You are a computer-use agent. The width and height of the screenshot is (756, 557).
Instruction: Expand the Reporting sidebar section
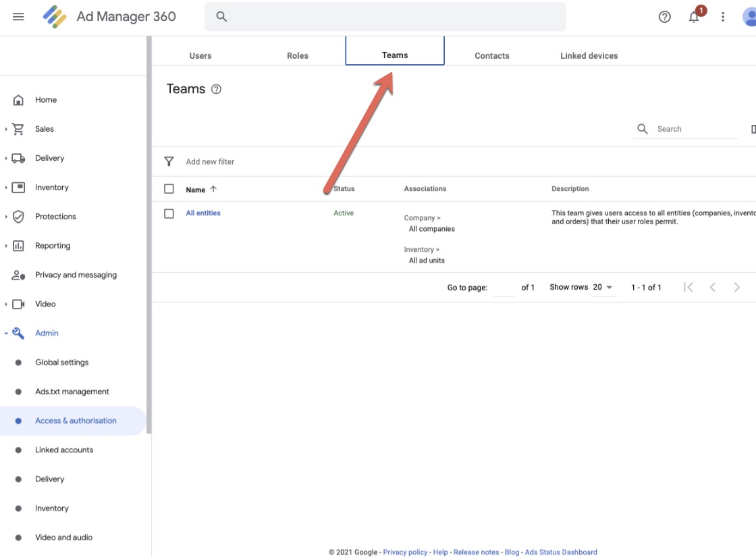click(7, 246)
